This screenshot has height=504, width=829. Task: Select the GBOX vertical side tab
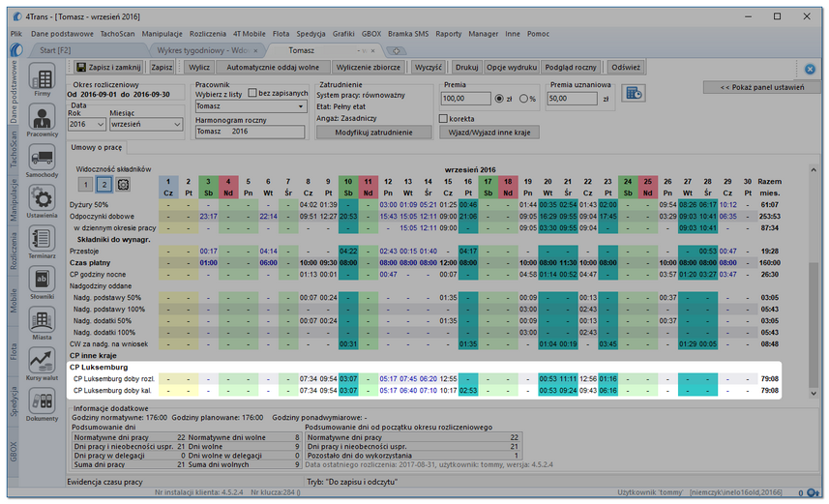coord(15,451)
